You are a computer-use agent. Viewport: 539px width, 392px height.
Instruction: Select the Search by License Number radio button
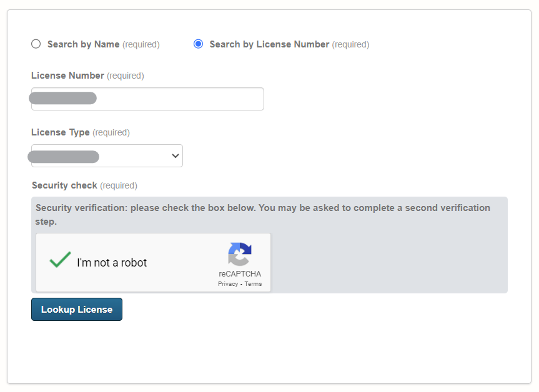tap(198, 44)
